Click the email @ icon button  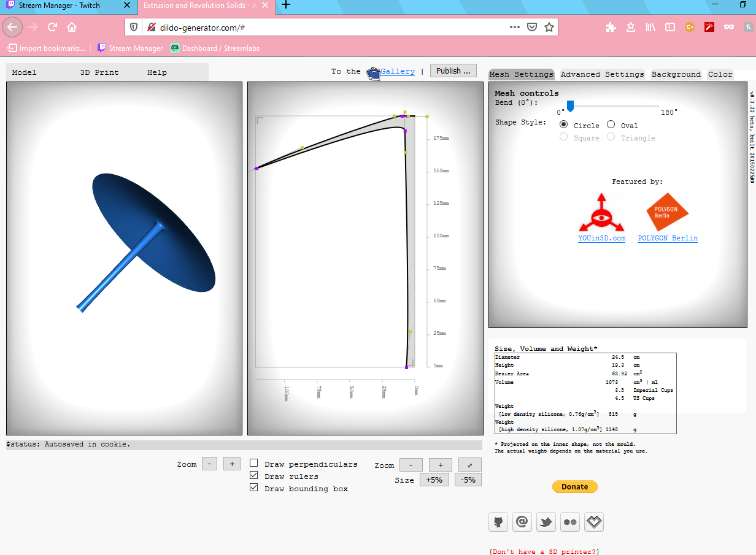tap(522, 522)
